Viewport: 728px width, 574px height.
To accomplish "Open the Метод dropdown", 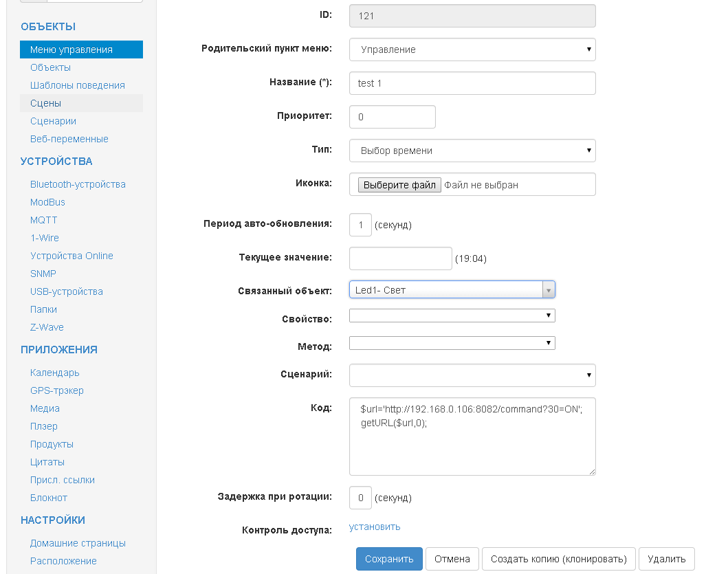I will 452,343.
